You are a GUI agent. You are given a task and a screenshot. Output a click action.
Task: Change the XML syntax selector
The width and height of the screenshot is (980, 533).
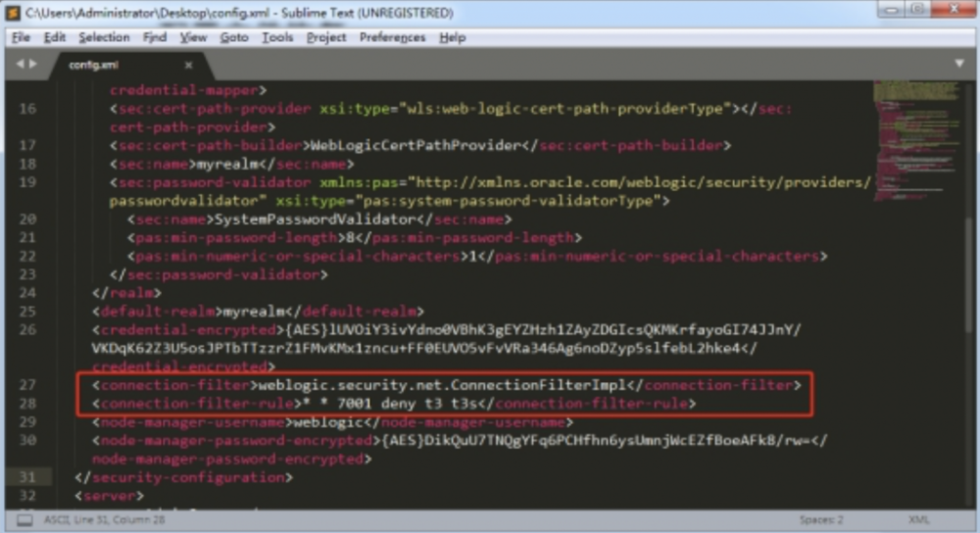[x=918, y=520]
